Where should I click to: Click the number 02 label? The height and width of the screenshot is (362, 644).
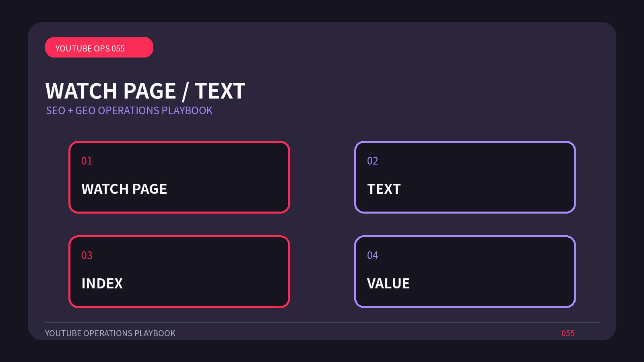[x=373, y=161]
